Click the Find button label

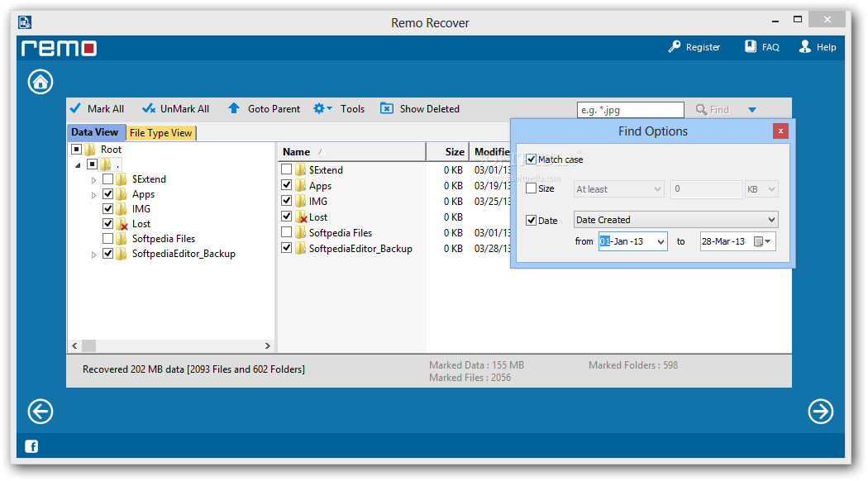click(x=720, y=110)
